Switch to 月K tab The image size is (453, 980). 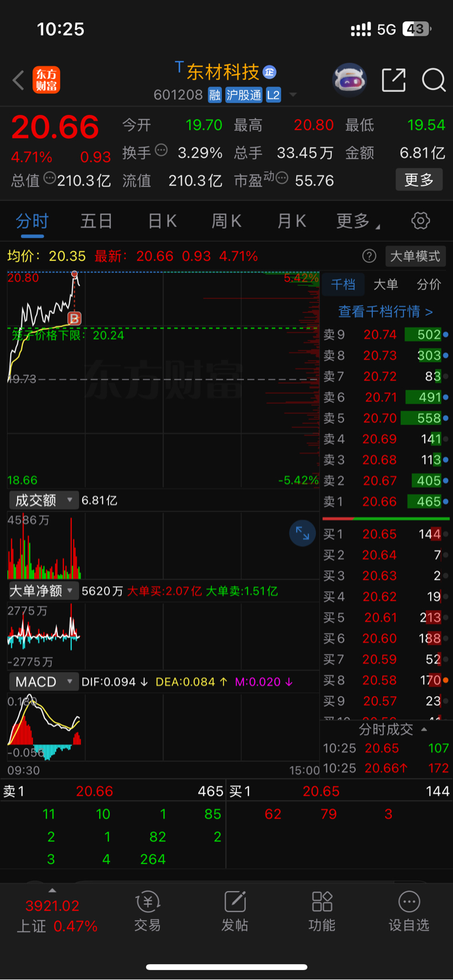(x=291, y=221)
